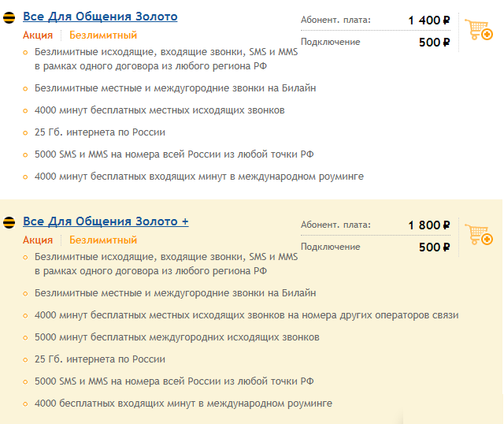
Task: Click the 1 800 ₽ subscription fee price
Action: 429,225
